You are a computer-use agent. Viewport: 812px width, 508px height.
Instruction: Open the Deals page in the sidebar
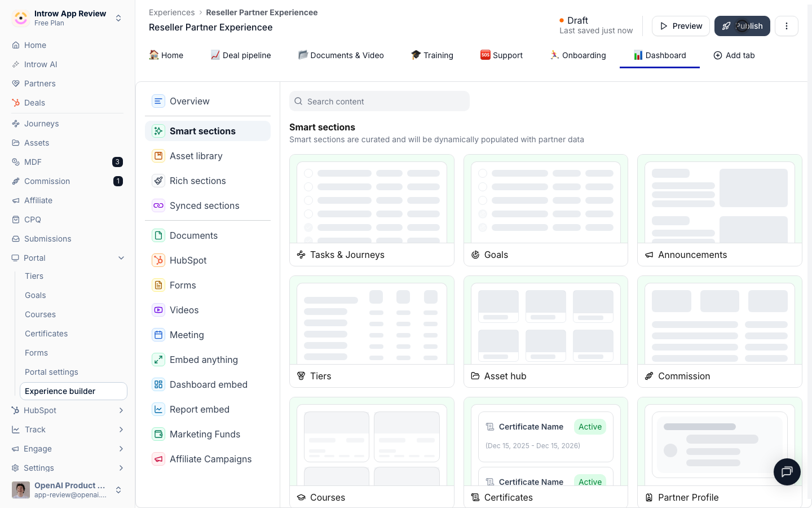click(x=34, y=103)
